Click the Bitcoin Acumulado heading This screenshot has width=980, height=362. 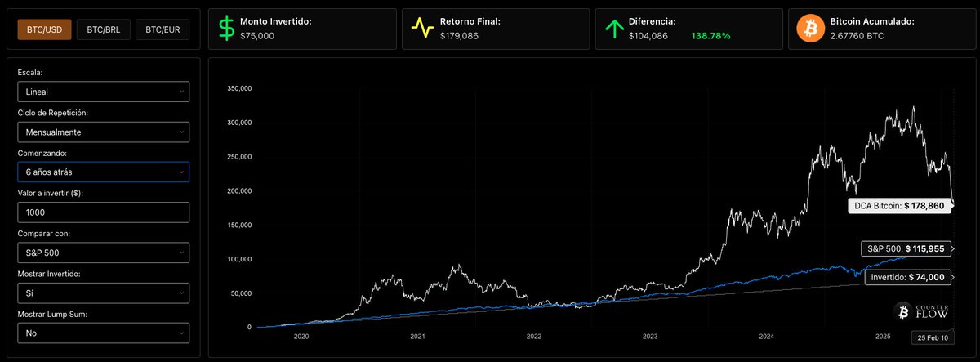coord(872,22)
